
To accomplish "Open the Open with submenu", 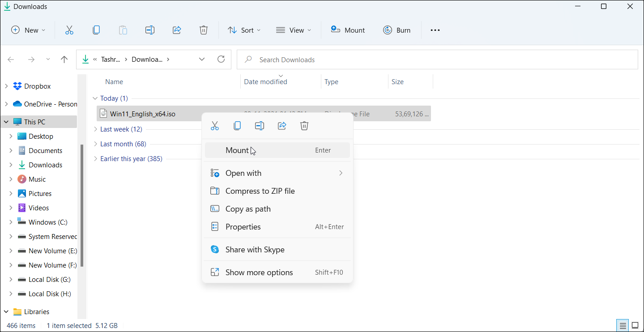I will [277, 173].
